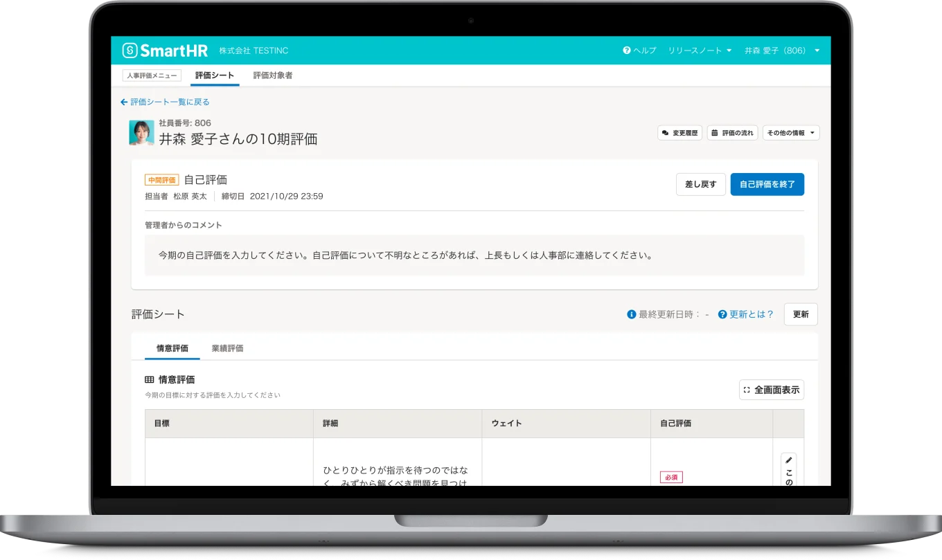942x560 pixels.
Task: Click the info icon beside 最終更新日時
Action: tap(632, 314)
